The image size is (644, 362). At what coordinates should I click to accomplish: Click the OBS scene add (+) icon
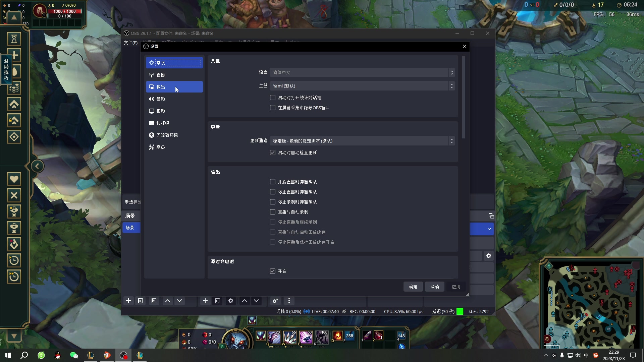coord(128,301)
